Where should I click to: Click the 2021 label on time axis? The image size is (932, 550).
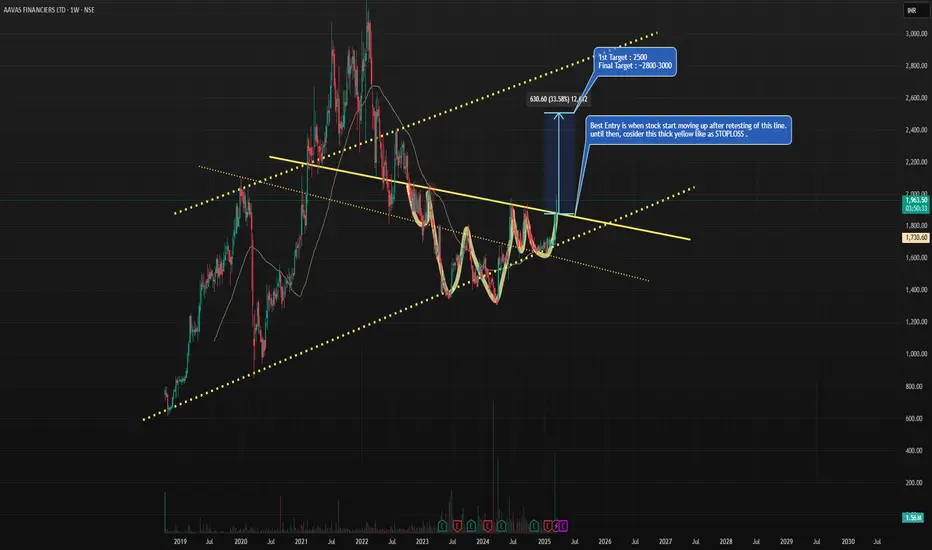tap(301, 542)
